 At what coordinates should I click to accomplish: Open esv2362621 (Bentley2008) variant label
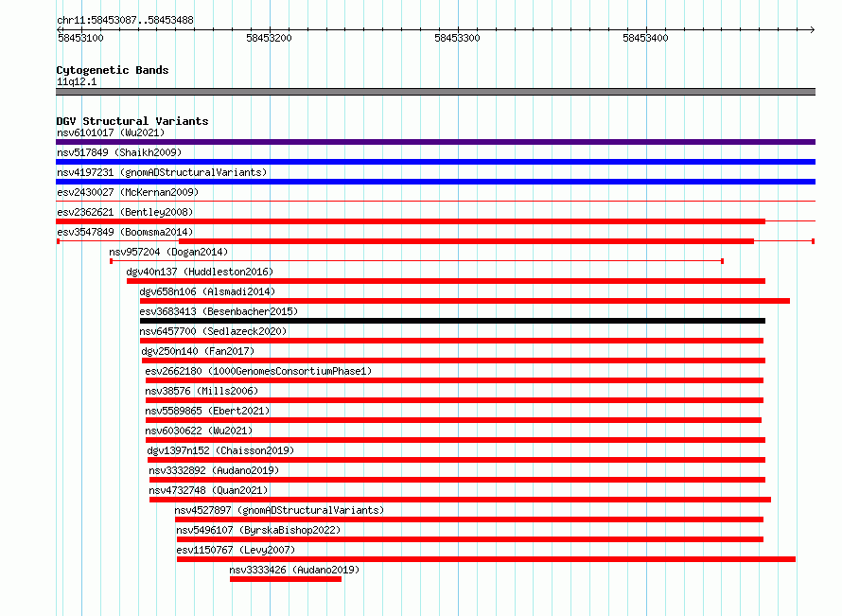(x=125, y=212)
